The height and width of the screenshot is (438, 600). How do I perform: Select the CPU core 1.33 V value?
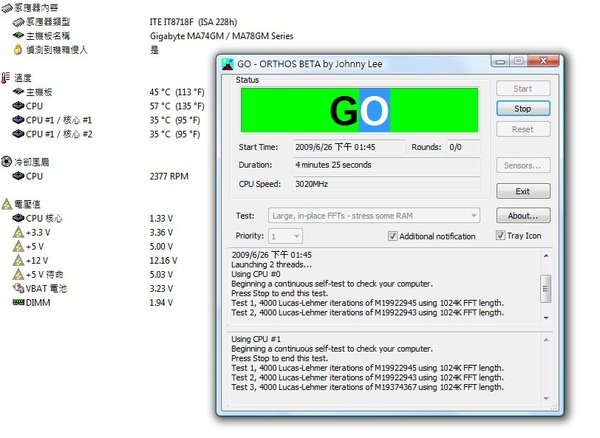coord(161,218)
